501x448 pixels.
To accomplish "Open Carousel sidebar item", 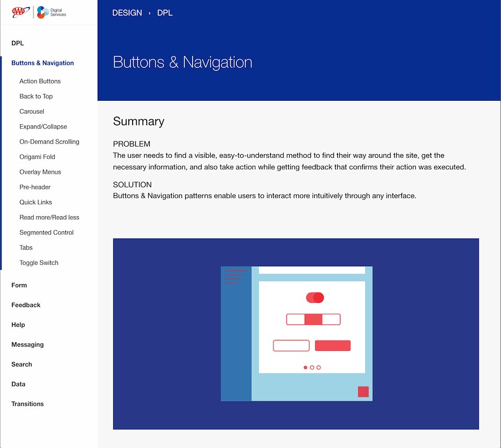I will tap(32, 111).
